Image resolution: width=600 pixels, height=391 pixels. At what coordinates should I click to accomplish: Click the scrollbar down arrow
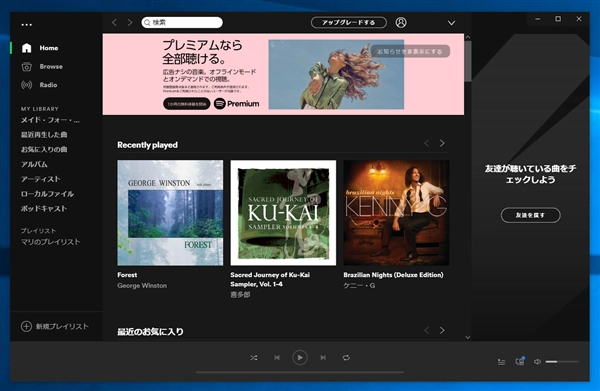click(x=468, y=337)
